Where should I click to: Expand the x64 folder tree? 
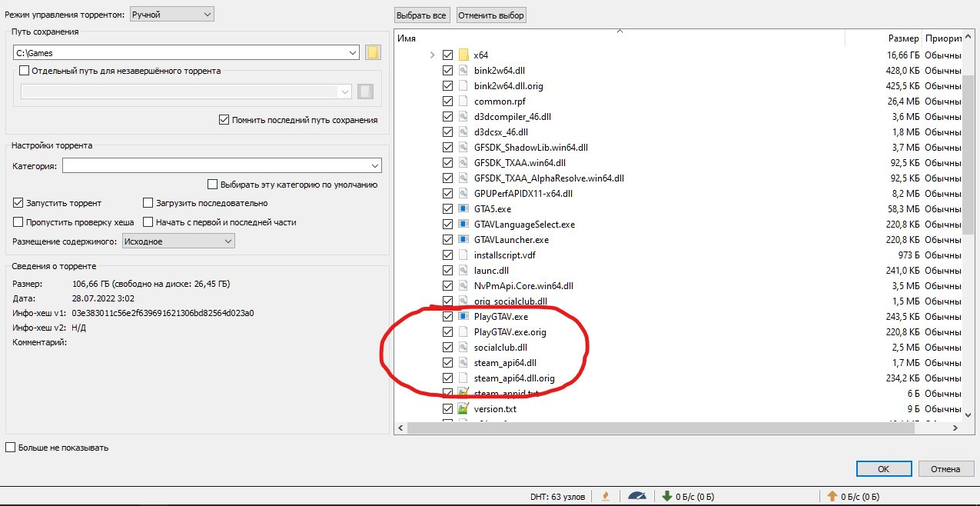click(432, 55)
